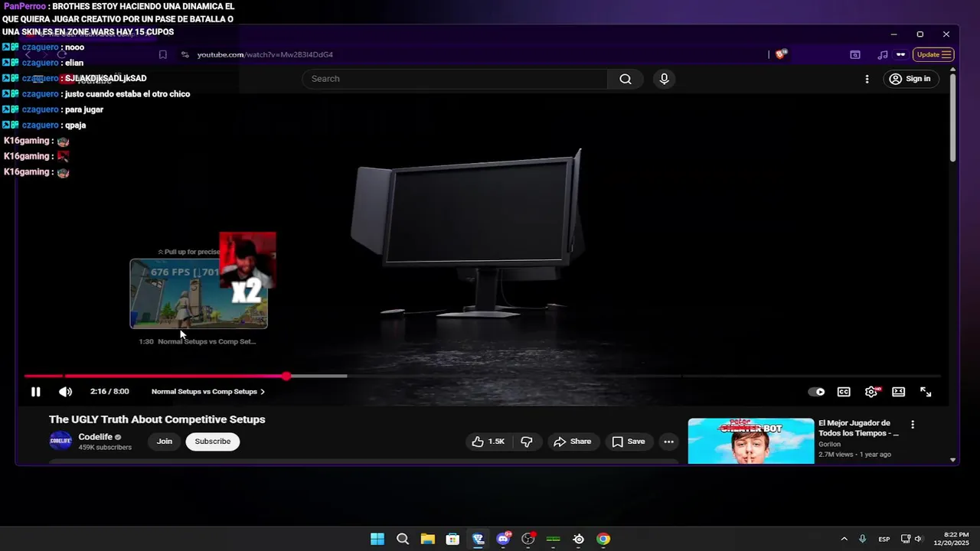Click chat message 'justo cuando estaba el otro chico'
Image resolution: width=980 pixels, height=551 pixels.
[x=127, y=94]
